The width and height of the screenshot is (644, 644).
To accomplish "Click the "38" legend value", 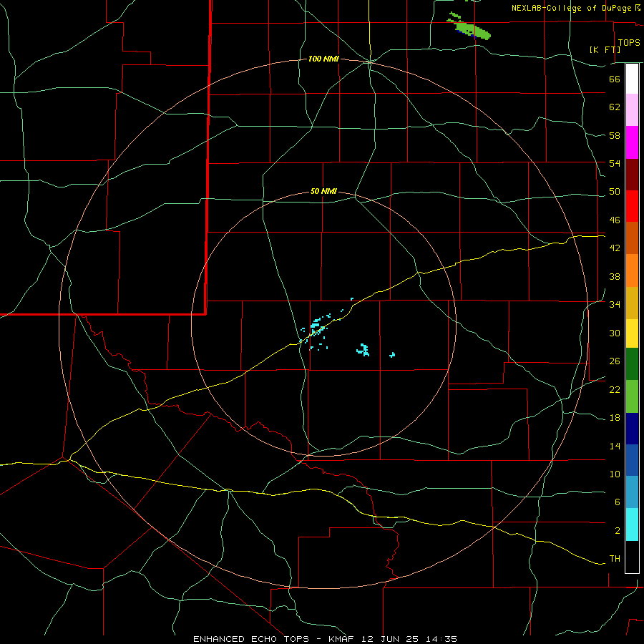I will click(615, 276).
